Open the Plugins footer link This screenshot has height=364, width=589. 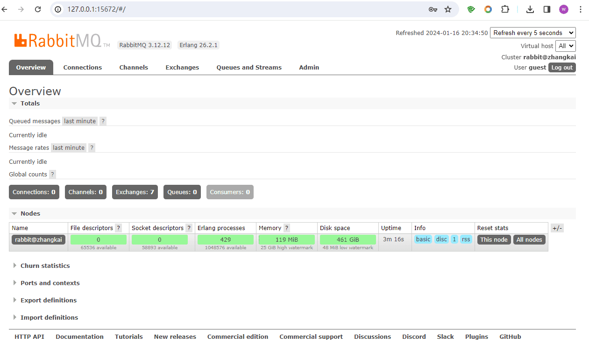point(476,336)
